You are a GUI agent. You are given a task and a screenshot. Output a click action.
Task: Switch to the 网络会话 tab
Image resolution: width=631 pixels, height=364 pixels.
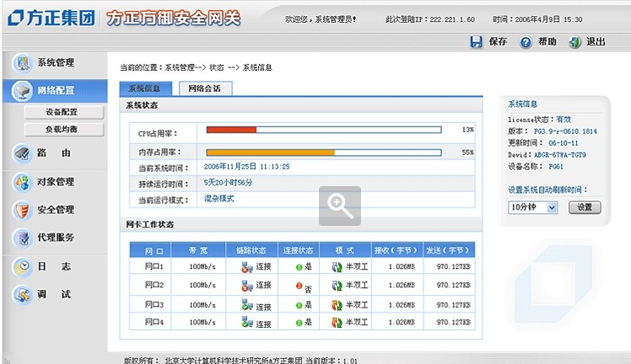click(x=205, y=88)
